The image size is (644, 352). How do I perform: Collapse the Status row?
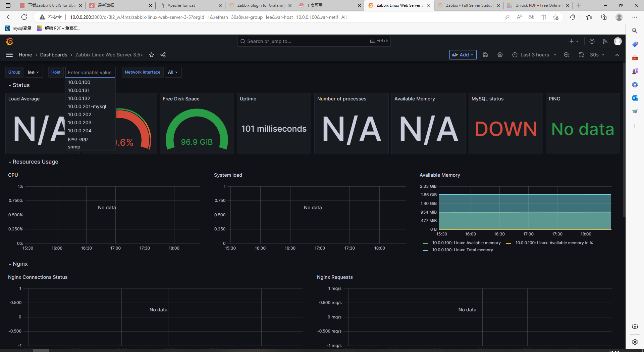(19, 85)
